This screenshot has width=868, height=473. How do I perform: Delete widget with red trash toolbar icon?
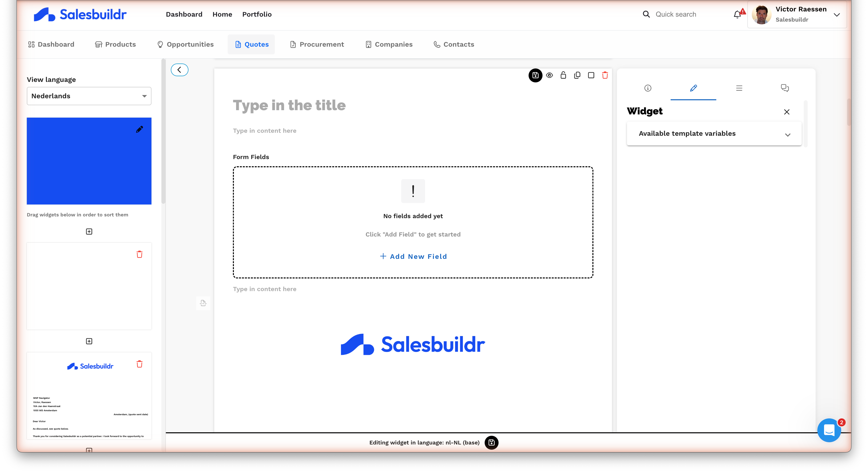point(605,75)
